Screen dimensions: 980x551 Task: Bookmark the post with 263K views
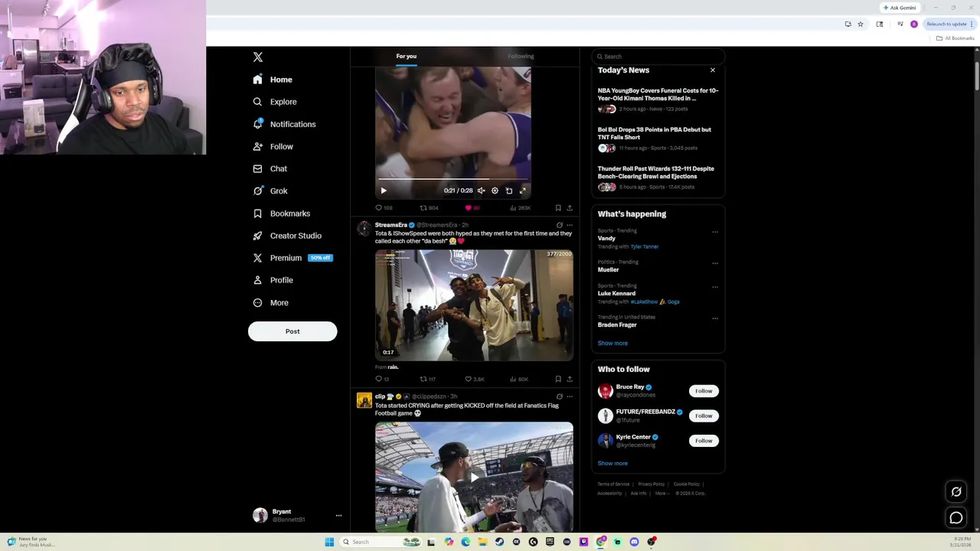point(558,208)
